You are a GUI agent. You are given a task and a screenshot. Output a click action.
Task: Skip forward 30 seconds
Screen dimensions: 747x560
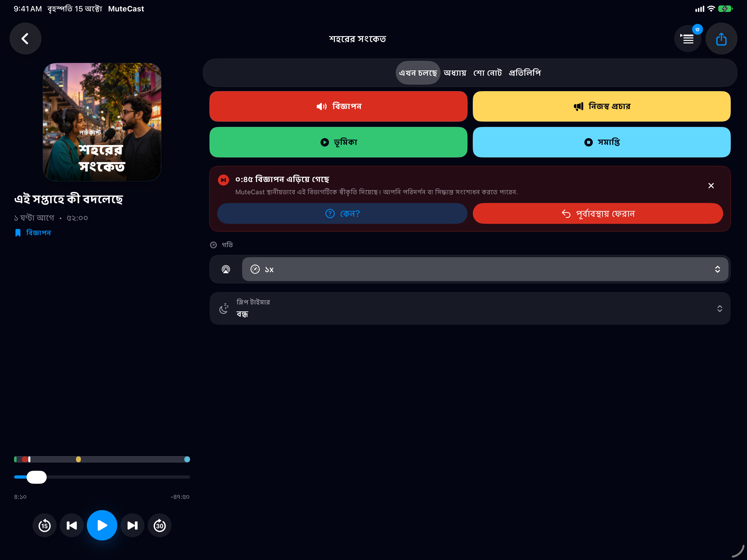(x=159, y=525)
